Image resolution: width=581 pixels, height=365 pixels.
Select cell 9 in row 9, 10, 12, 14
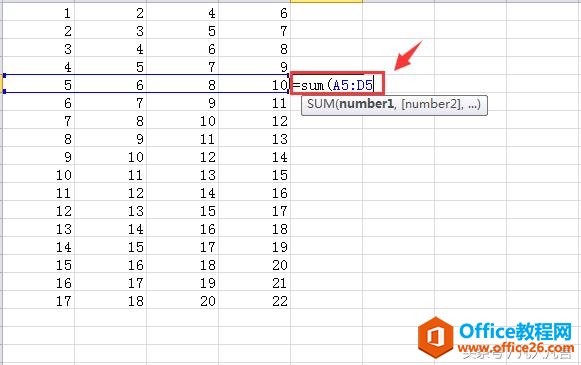click(39, 156)
